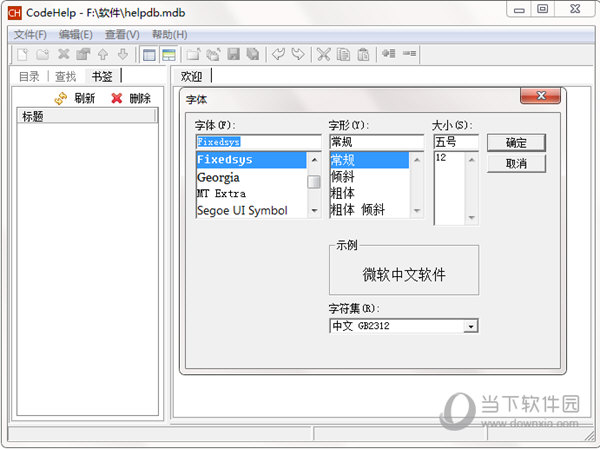Click the grey delete X toolbar icon
This screenshot has width=600, height=449.
[x=63, y=54]
